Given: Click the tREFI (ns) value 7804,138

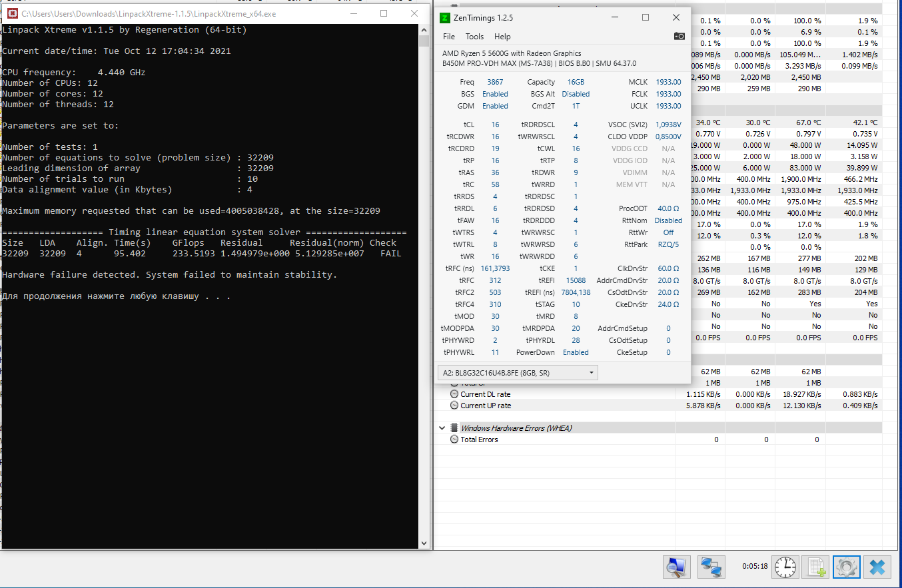Looking at the screenshot, I should pos(576,292).
